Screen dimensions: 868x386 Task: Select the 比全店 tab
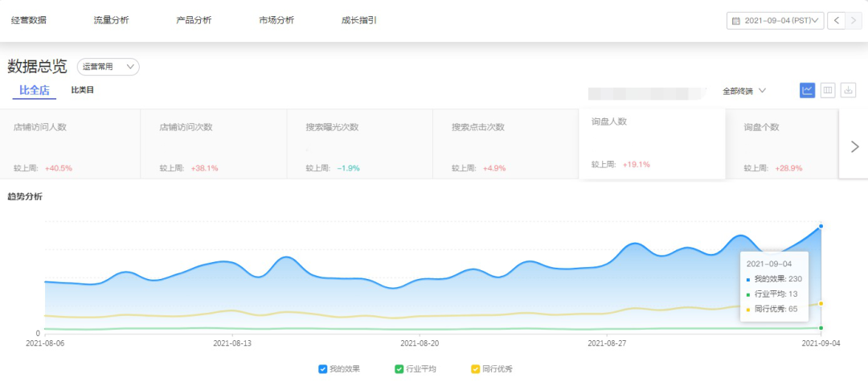point(35,90)
